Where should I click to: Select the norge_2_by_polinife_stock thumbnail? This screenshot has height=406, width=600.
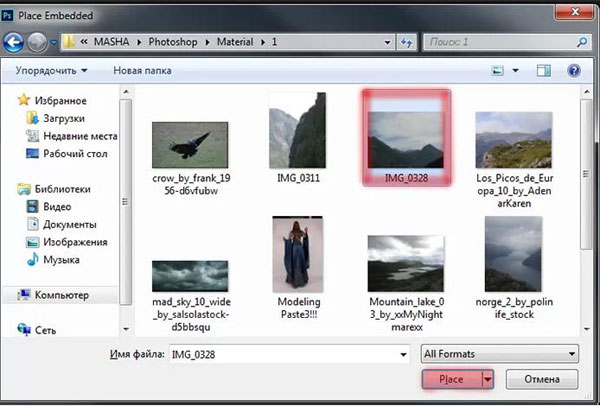tap(514, 254)
